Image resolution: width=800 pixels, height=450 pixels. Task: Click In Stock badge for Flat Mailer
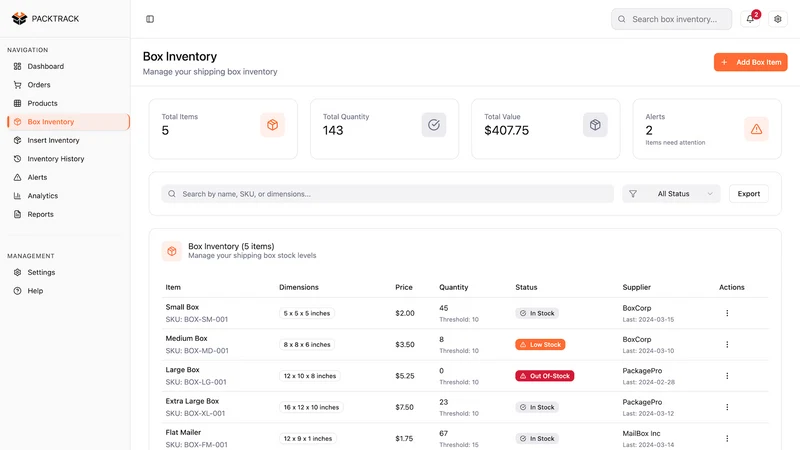(x=537, y=438)
